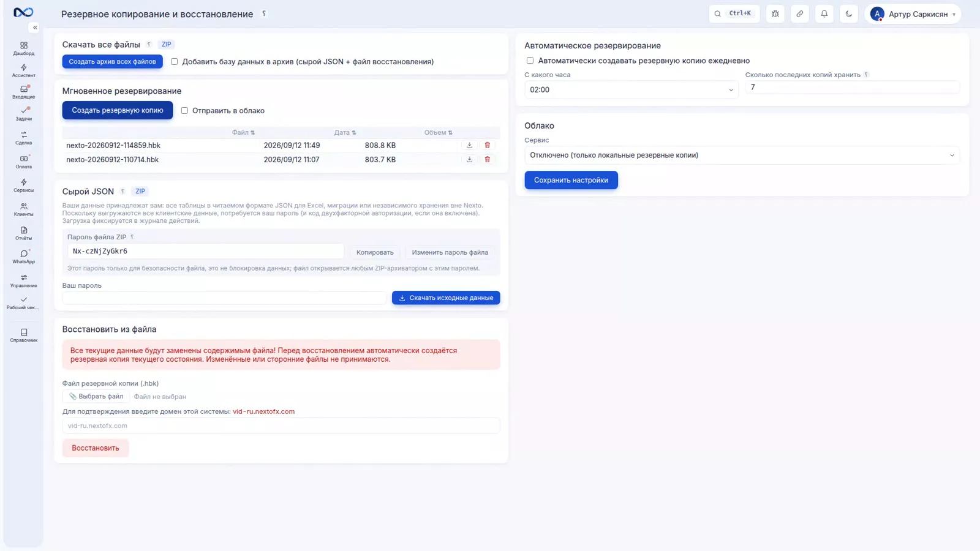
Task: Delete the nexto-20260912-110714.hbk backup
Action: [488, 159]
